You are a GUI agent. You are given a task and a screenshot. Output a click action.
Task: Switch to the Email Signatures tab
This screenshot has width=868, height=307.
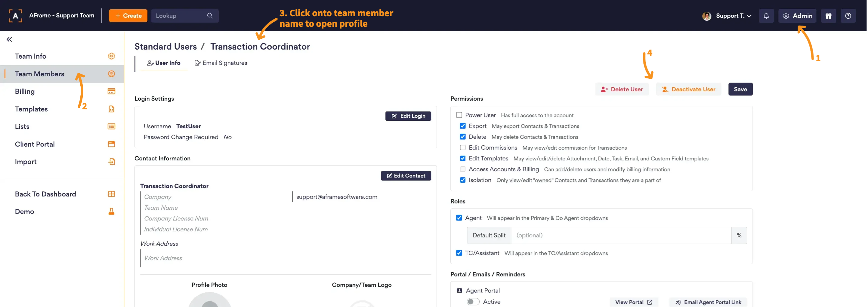[x=221, y=63]
